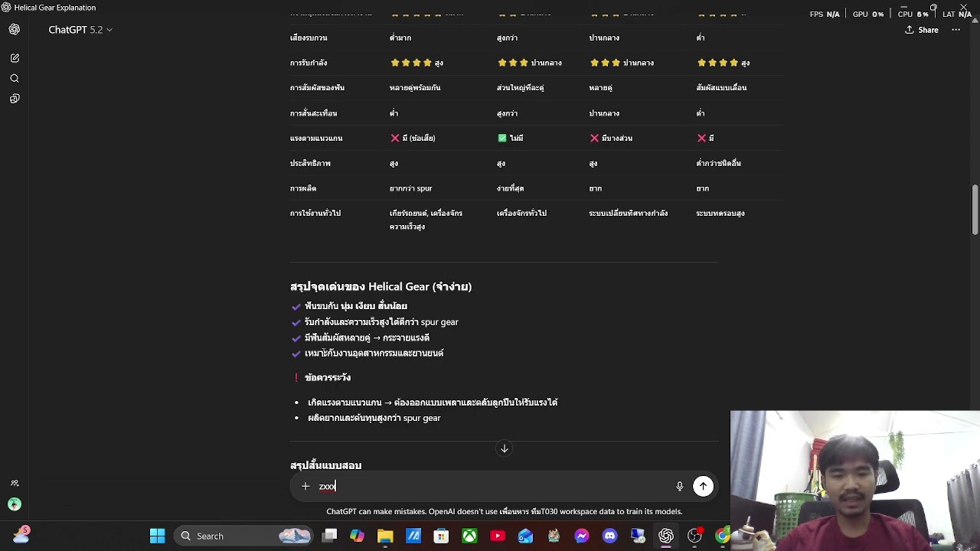Click the cell "ระบบเปลี่ยนทิศทางกำลัง"
Screen dimensions: 980x551
[629, 214]
